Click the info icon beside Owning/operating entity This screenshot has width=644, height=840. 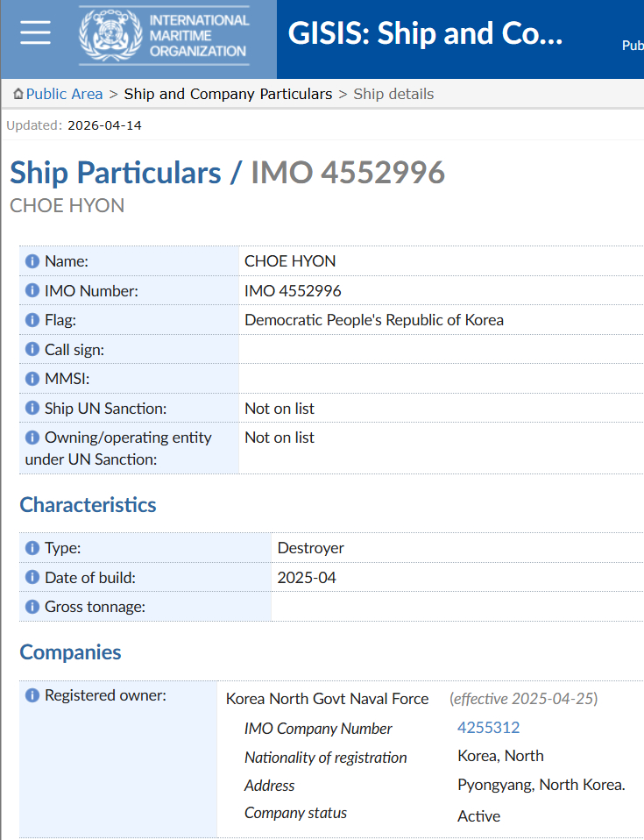pyautogui.click(x=32, y=438)
